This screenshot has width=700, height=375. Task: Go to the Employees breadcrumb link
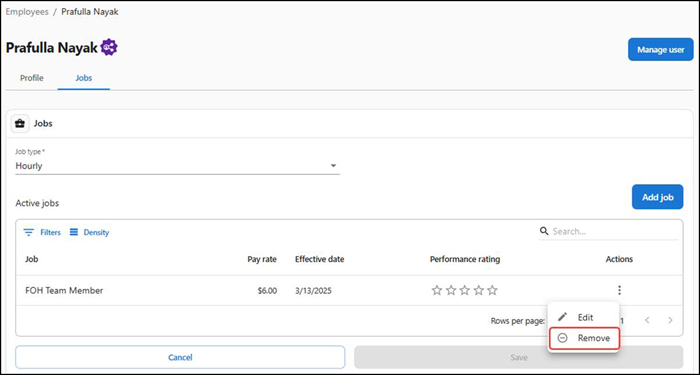coord(27,12)
